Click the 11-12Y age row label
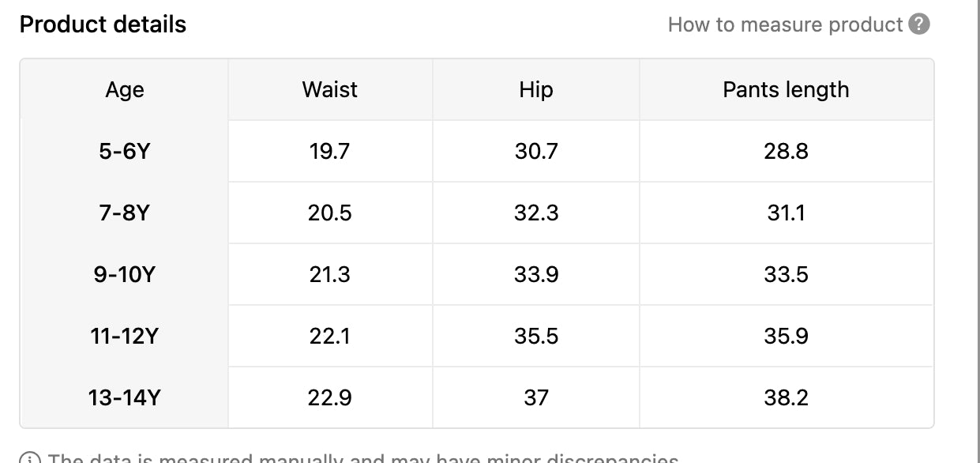 [x=125, y=336]
